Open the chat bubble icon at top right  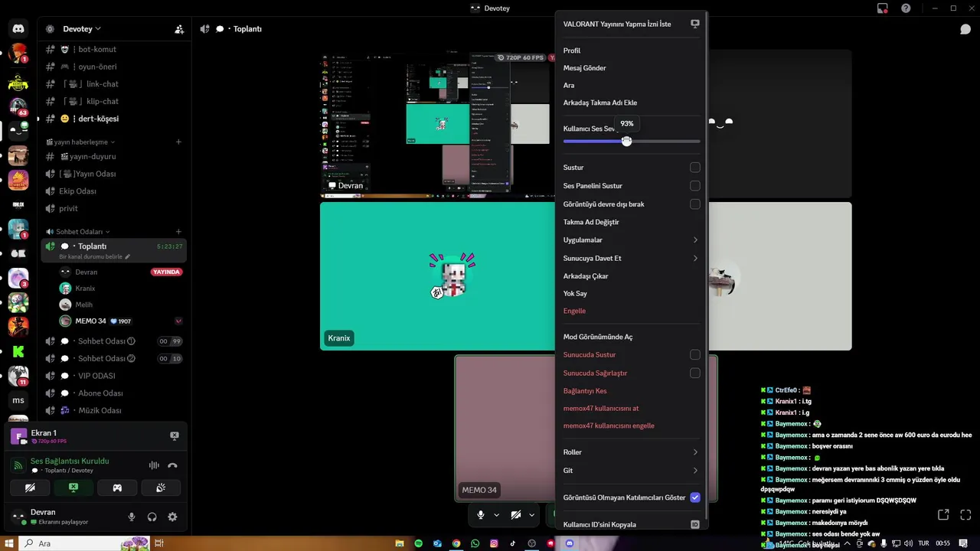(965, 29)
